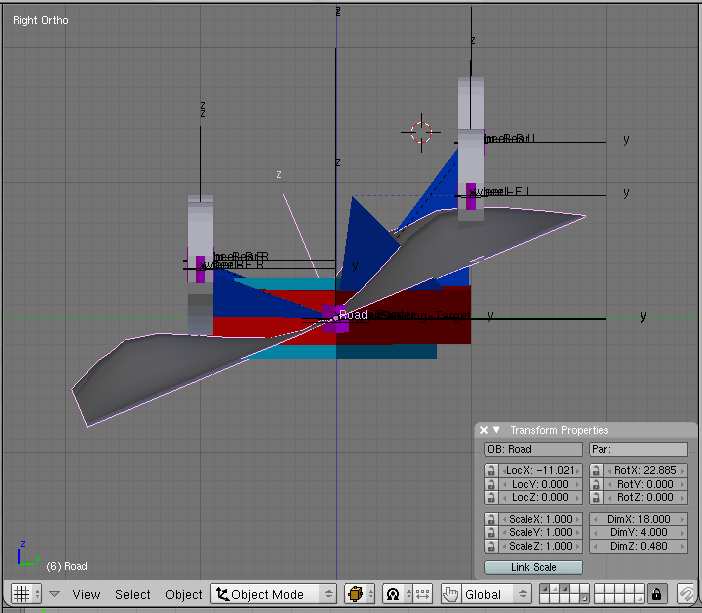
Task: Click the LocY 0.000 value field
Action: tap(540, 484)
